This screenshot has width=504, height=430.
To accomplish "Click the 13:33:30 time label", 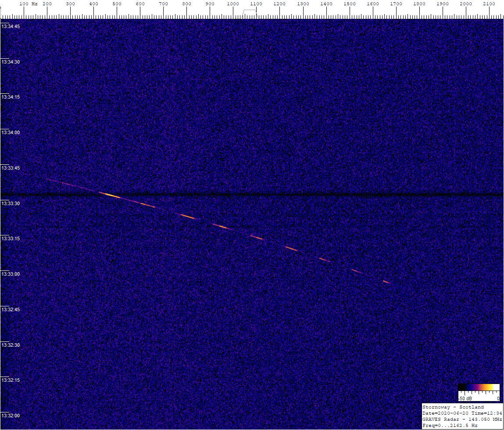I will (11, 203).
